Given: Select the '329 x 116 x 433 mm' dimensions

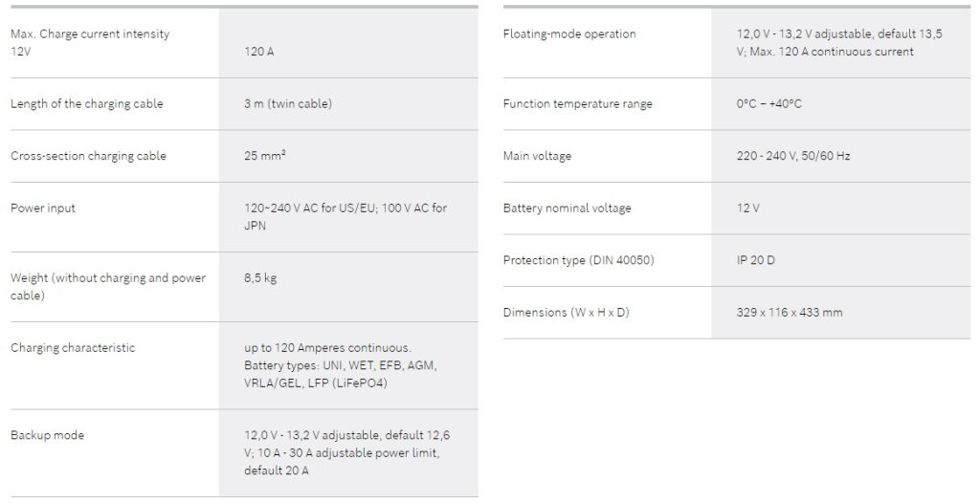Looking at the screenshot, I should coord(789,313).
